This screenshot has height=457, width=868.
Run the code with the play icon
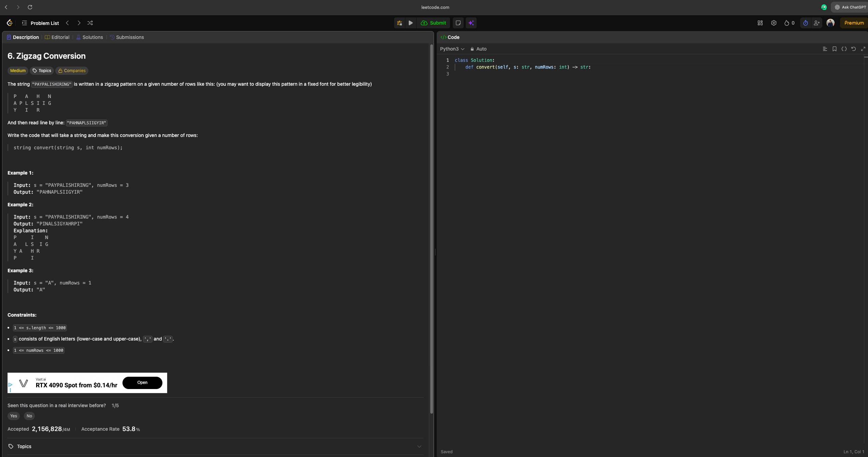coord(411,23)
